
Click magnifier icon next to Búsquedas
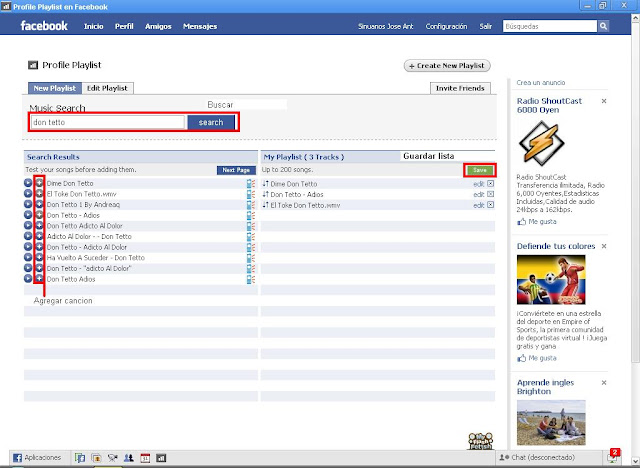tap(603, 26)
